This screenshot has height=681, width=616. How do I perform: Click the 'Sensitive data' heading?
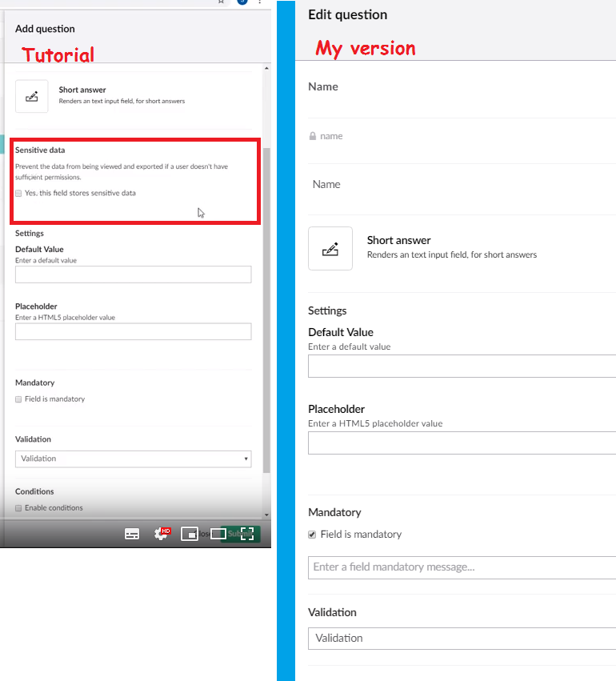[40, 150]
